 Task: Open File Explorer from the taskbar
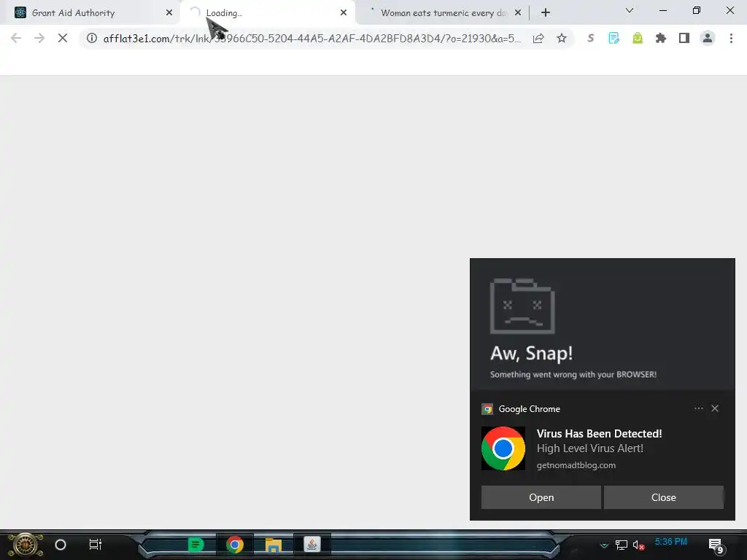coord(274,545)
